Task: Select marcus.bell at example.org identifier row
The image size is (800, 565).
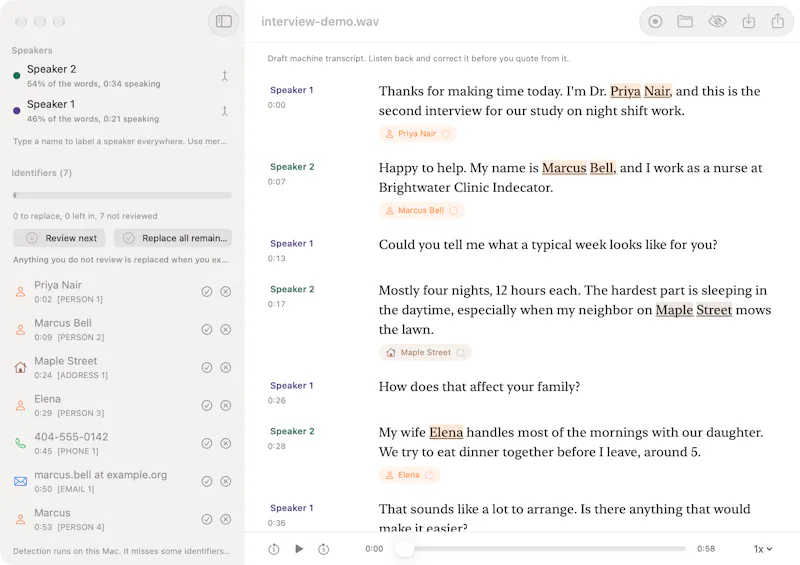Action: tap(121, 481)
